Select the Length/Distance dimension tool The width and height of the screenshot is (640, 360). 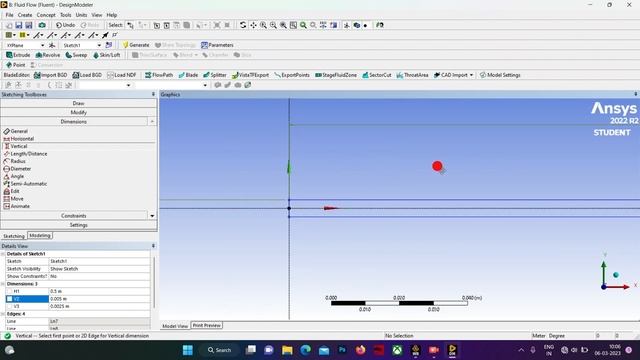point(25,154)
